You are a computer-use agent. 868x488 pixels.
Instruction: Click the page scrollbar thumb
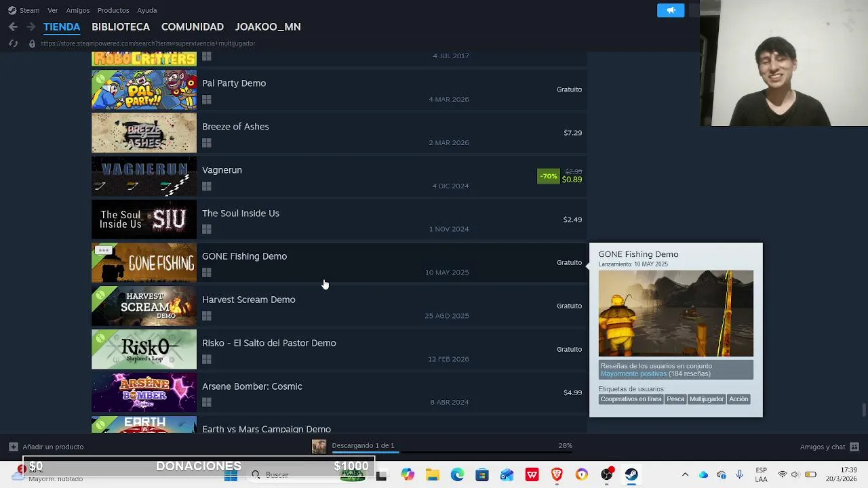tap(863, 410)
